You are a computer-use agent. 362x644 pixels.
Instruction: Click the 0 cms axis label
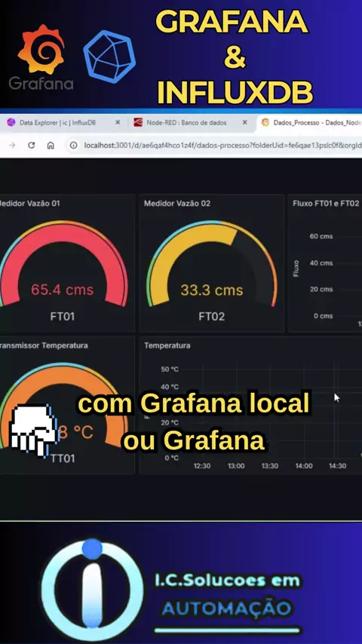323,316
